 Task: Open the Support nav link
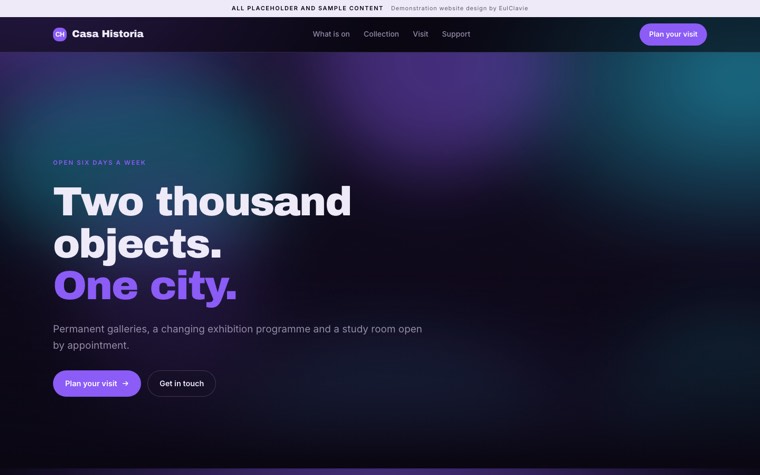(456, 34)
